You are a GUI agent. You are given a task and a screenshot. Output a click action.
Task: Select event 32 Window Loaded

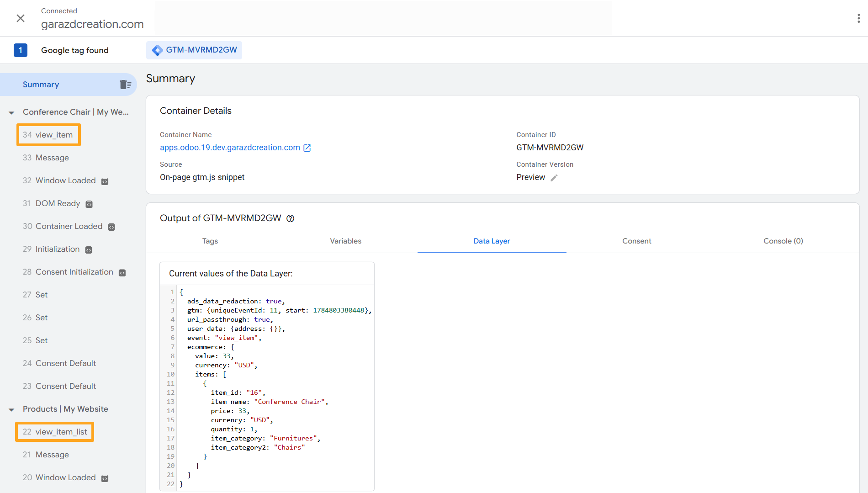tap(59, 180)
